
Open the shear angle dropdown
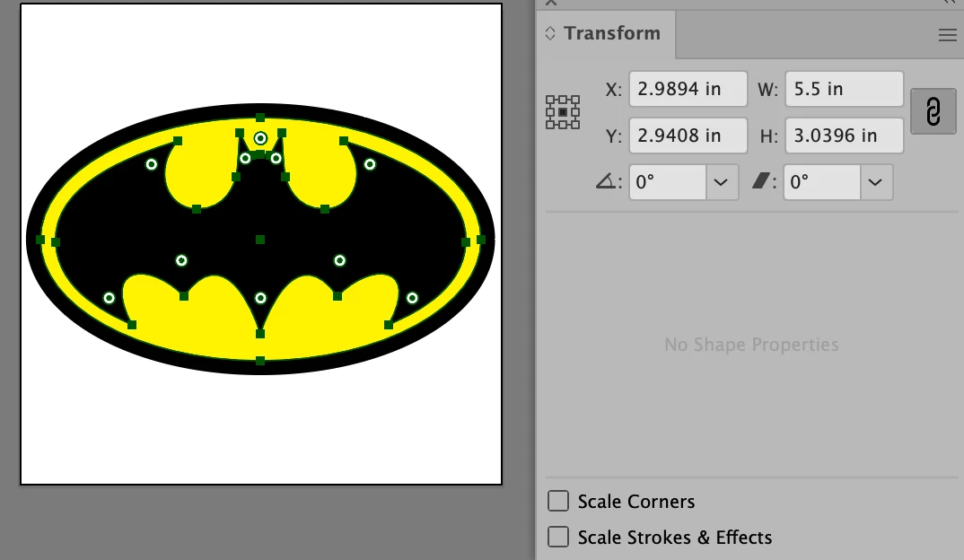876,182
